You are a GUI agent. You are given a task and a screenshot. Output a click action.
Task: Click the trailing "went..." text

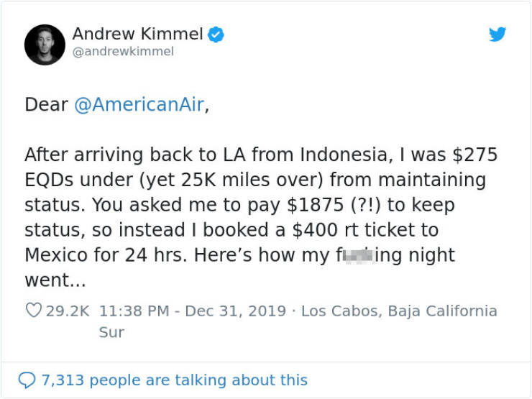click(55, 280)
